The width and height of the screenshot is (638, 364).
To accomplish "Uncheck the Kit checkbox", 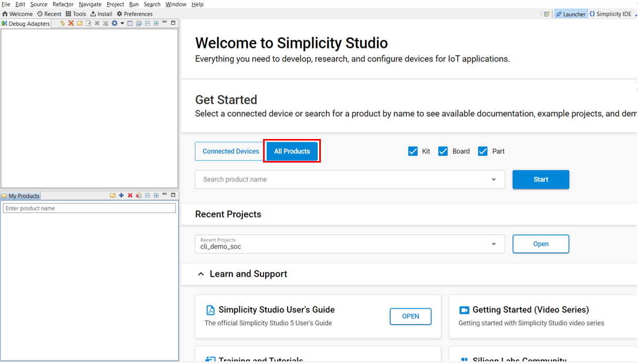I will click(x=413, y=152).
